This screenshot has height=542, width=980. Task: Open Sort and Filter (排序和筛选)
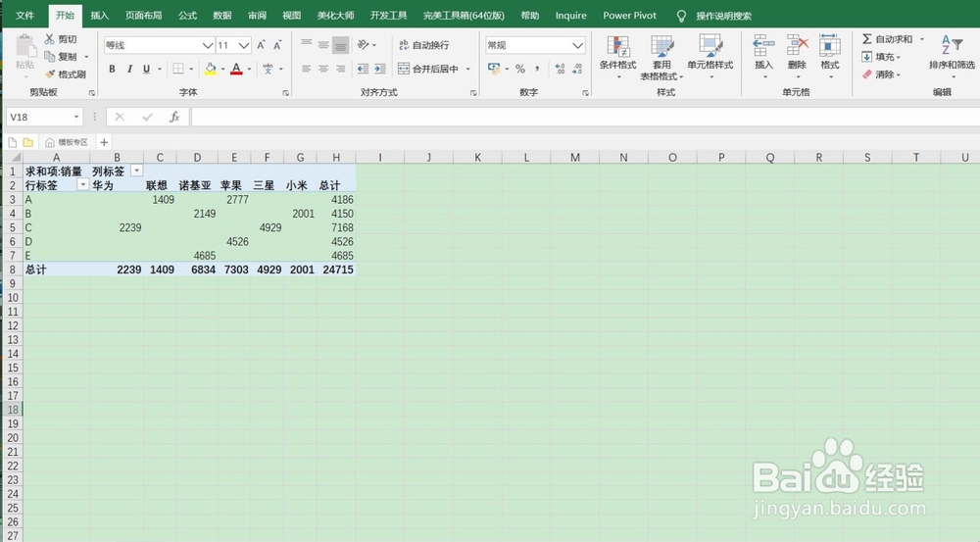pos(952,56)
